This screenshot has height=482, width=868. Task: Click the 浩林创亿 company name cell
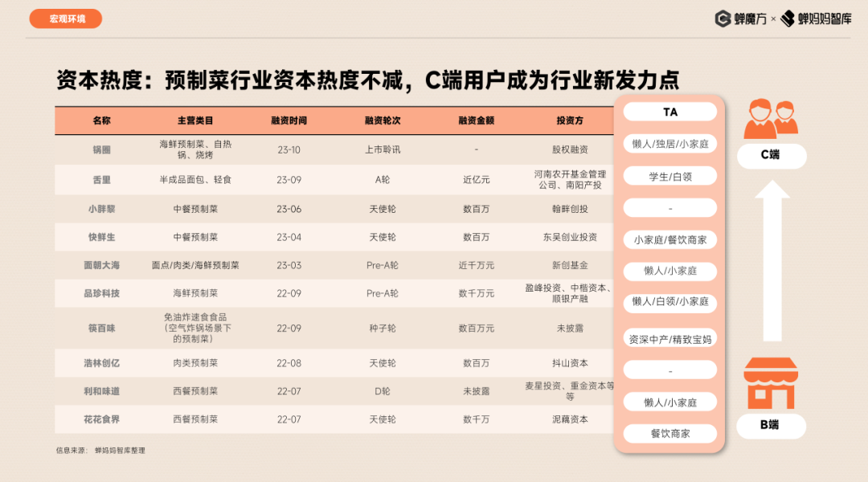click(x=101, y=363)
